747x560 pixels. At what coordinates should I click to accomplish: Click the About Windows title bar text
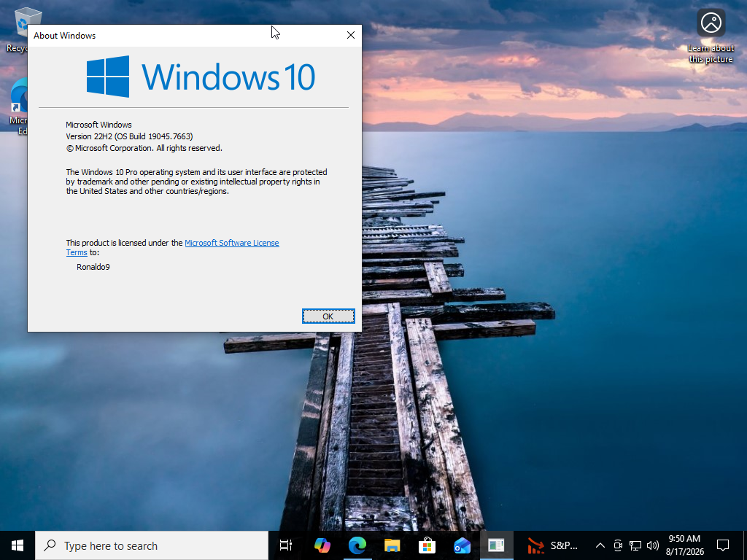click(x=64, y=36)
